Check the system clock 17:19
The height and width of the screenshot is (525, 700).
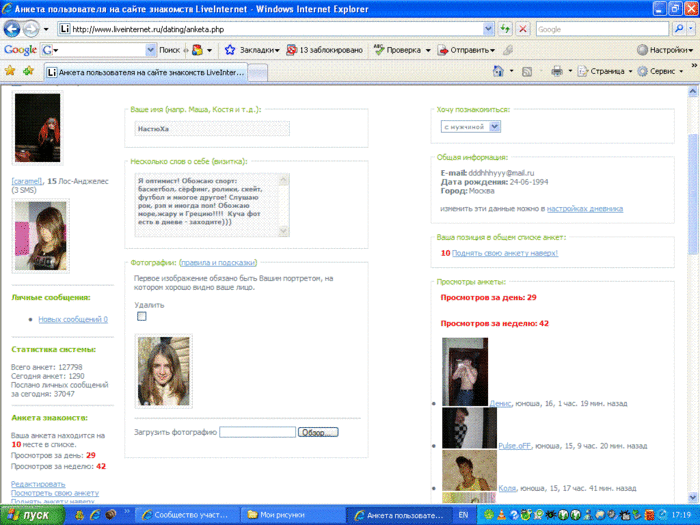point(680,515)
